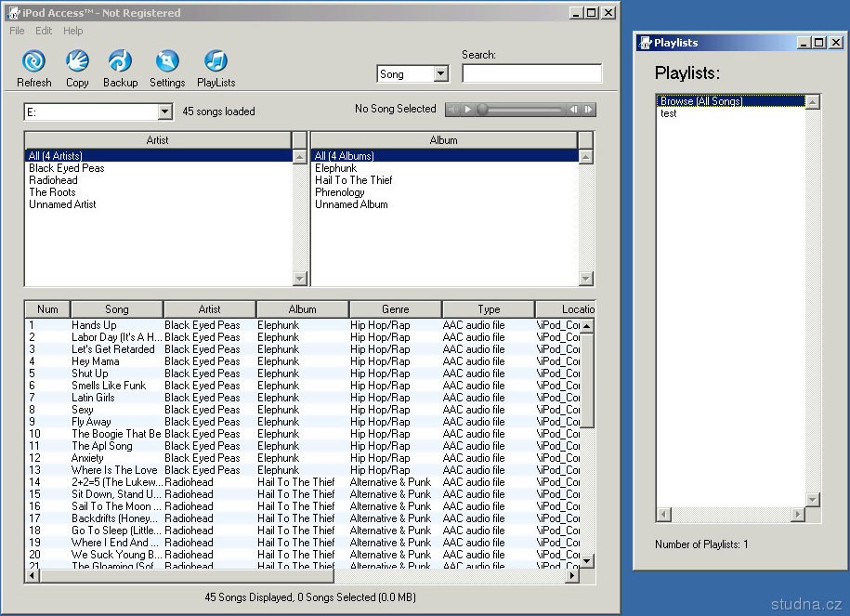Click the step backward player button

573,110
